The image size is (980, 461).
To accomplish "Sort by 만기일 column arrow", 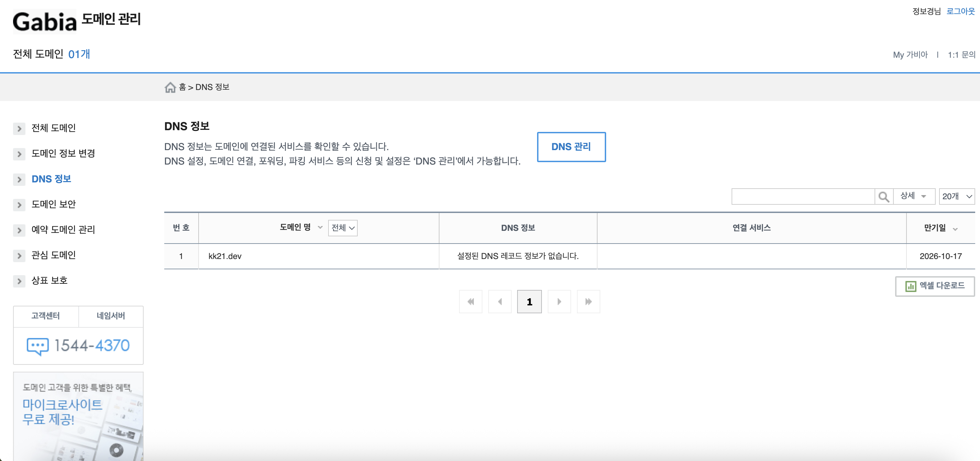I will (x=955, y=229).
